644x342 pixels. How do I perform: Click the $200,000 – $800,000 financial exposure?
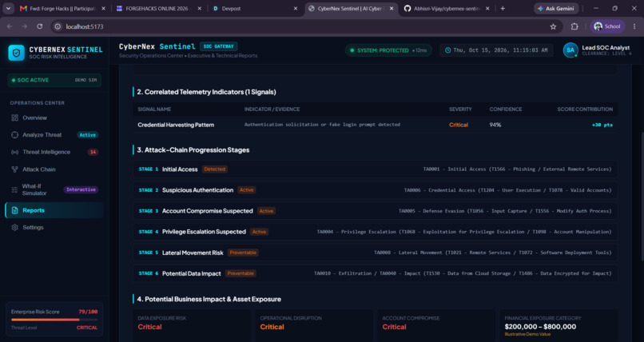pyautogui.click(x=540, y=327)
